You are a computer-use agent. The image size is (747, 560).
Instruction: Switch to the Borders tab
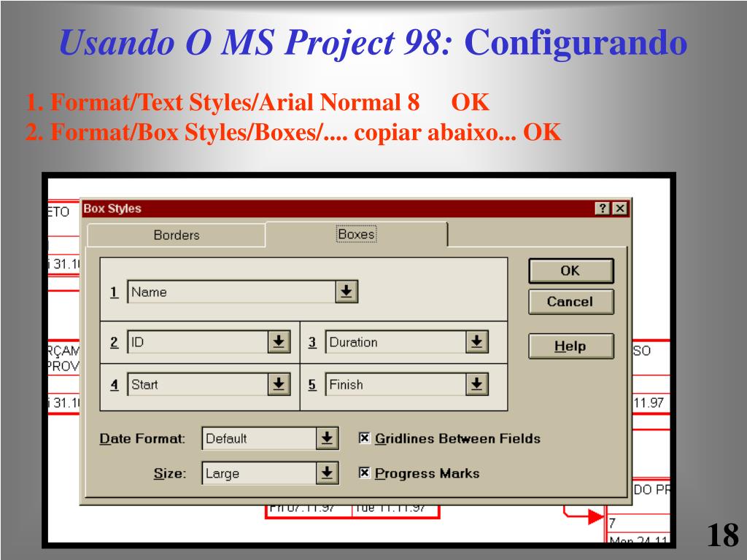(177, 235)
